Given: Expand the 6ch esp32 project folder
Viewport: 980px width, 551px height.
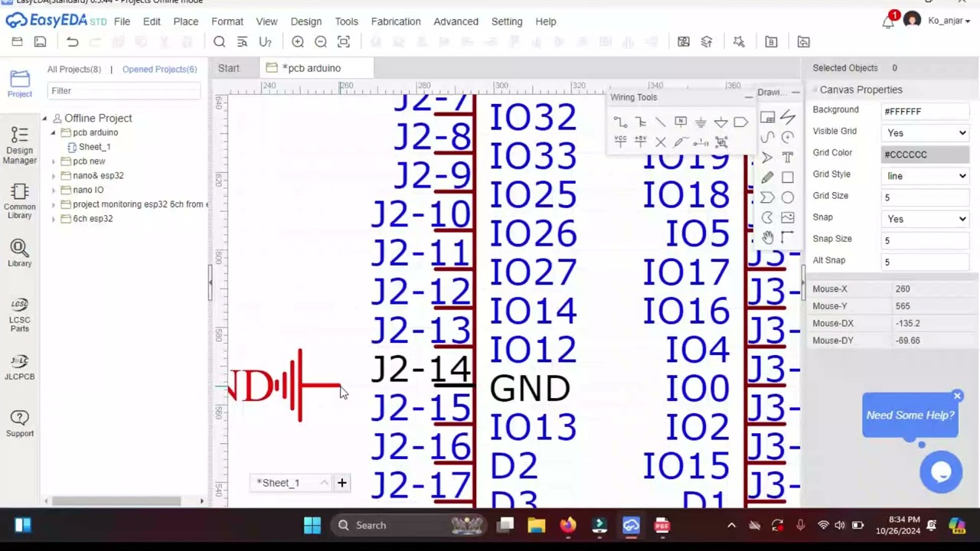Looking at the screenshot, I should click(54, 219).
